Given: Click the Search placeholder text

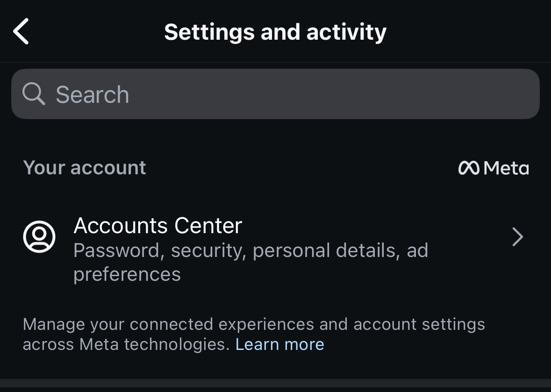Looking at the screenshot, I should [92, 95].
